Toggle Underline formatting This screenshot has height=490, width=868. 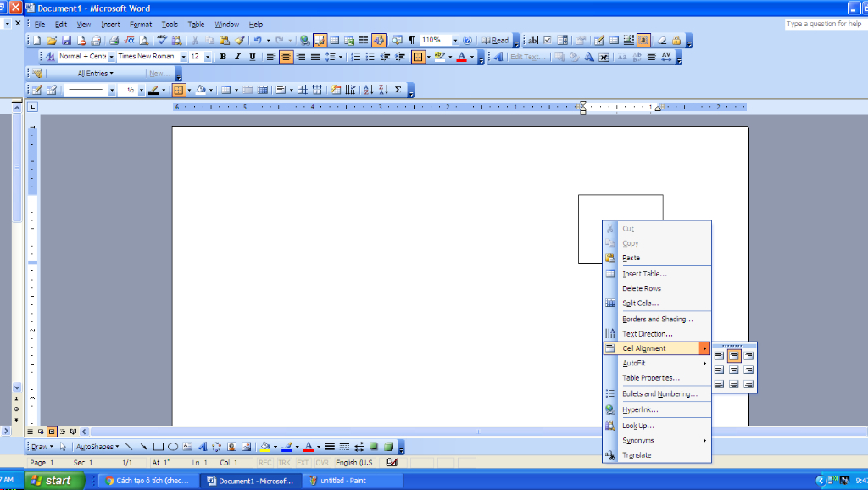click(x=253, y=57)
